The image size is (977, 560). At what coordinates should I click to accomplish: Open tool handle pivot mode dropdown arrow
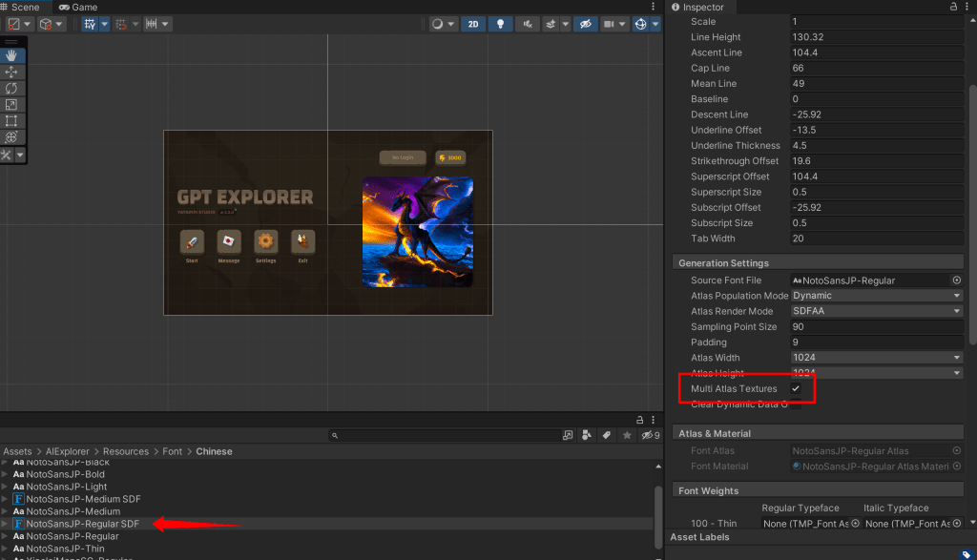27,24
